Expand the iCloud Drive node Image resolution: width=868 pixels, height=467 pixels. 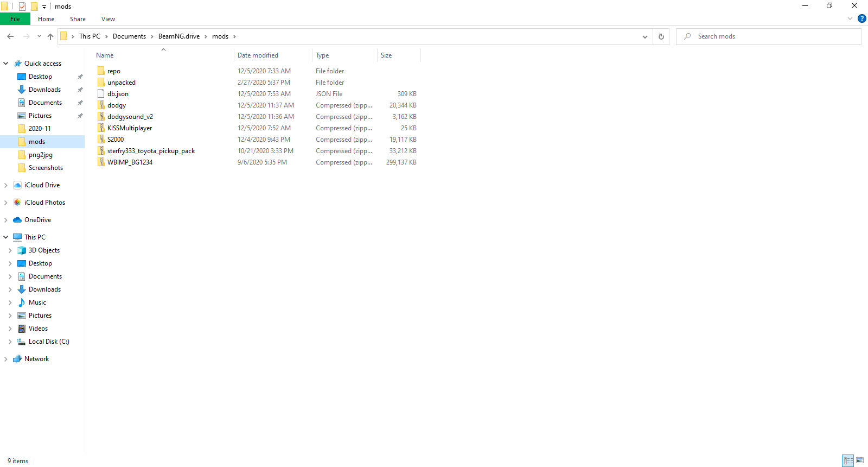[x=5, y=185]
